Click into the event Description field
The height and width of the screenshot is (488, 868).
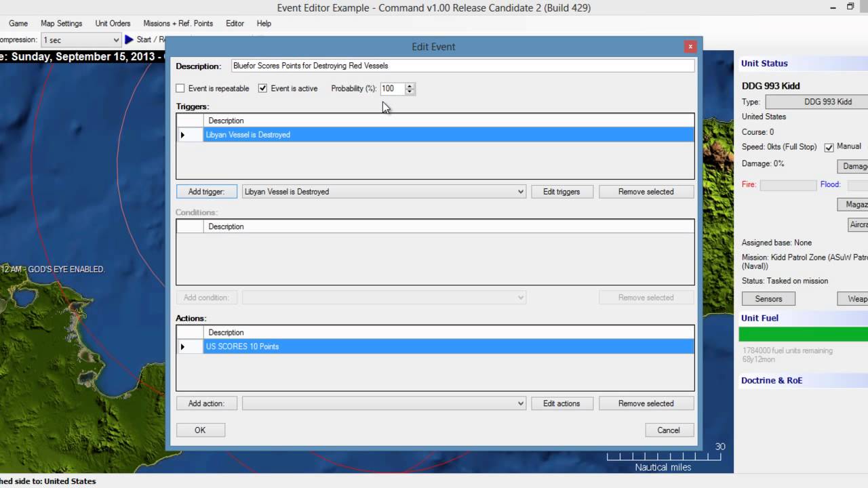[x=462, y=66]
